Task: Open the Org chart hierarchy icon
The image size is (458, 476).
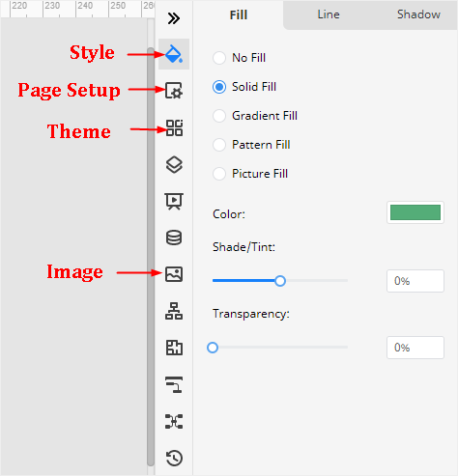Action: [x=174, y=311]
